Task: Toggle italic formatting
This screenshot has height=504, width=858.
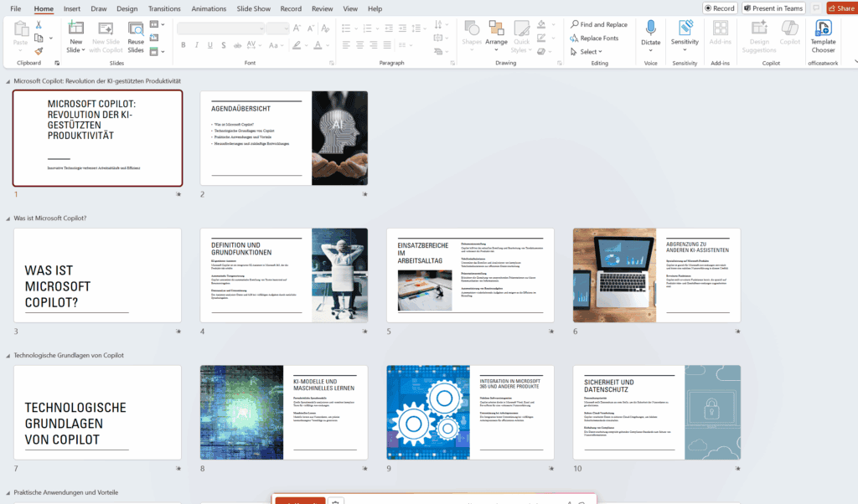Action: pos(196,45)
